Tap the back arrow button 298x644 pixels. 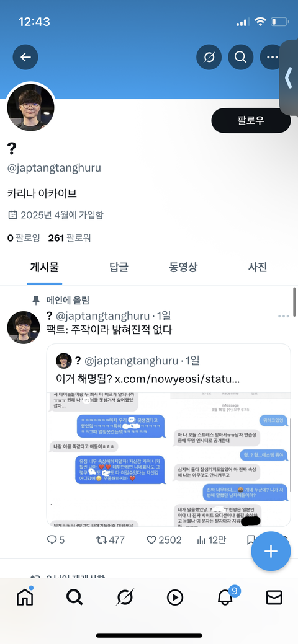pos(25,56)
